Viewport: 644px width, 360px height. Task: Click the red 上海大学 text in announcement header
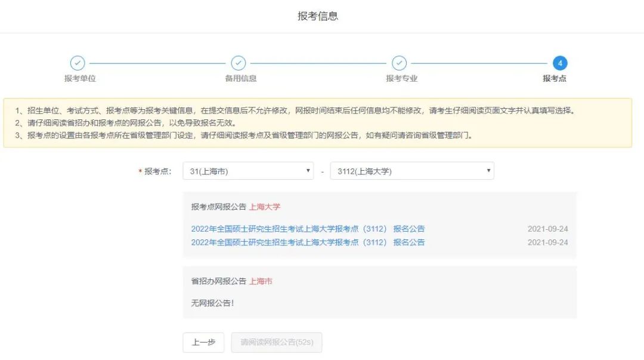[264, 207]
